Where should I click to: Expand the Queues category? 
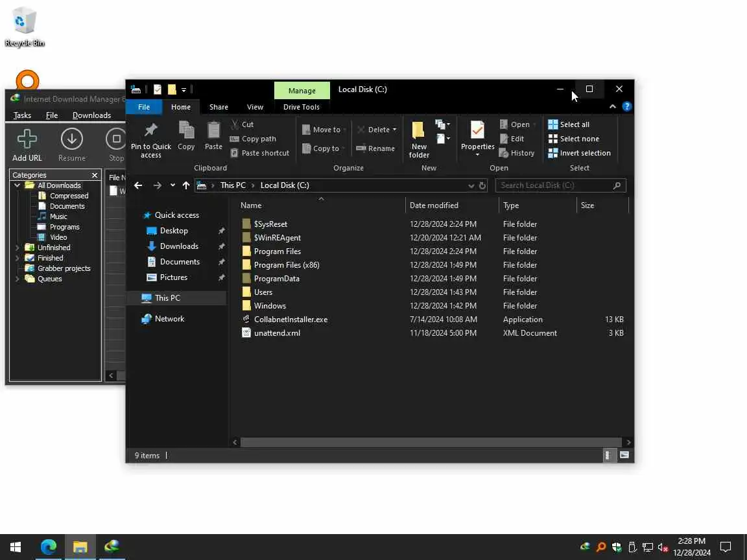[17, 279]
